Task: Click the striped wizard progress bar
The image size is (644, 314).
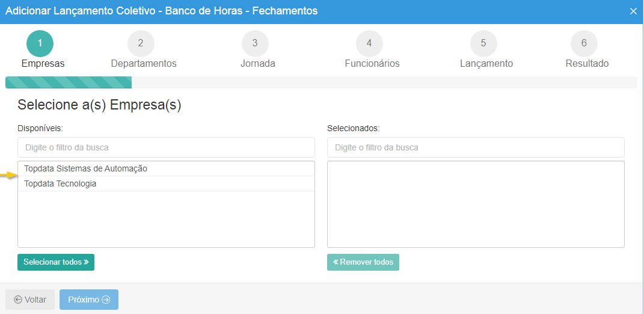Action: [69, 82]
